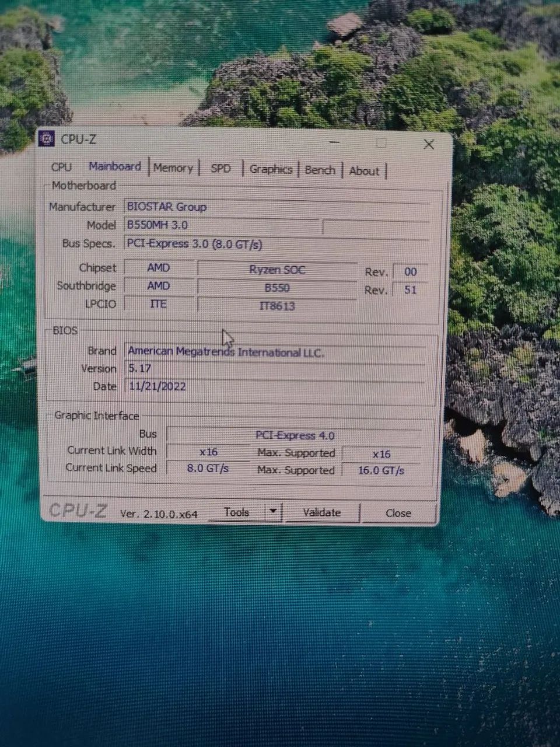Click Max. Supported width x16 value
The width and height of the screenshot is (560, 747).
pos(381,454)
